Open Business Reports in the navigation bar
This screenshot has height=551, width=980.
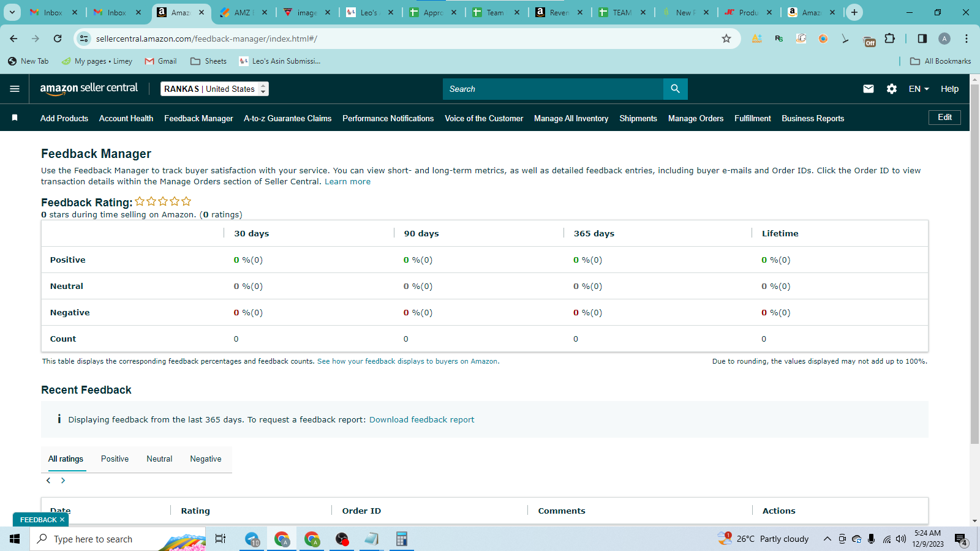coord(813,118)
